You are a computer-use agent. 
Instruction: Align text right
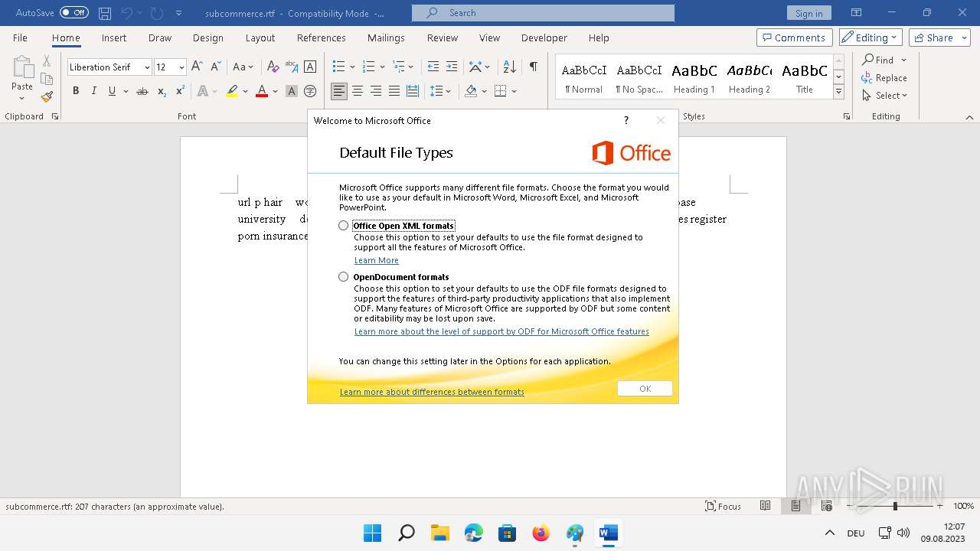(x=376, y=91)
